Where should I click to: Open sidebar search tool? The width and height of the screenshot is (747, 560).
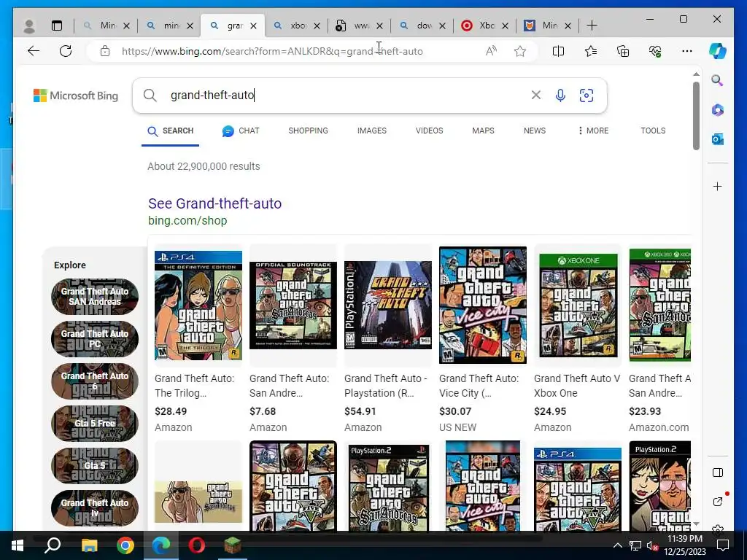(x=717, y=80)
